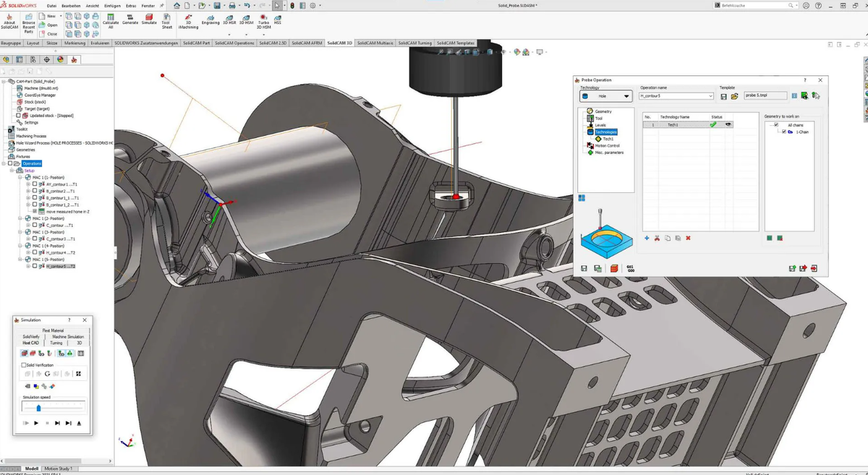Click the G01 G00 G-code icon
Screen dimensions: 868x475
click(630, 268)
